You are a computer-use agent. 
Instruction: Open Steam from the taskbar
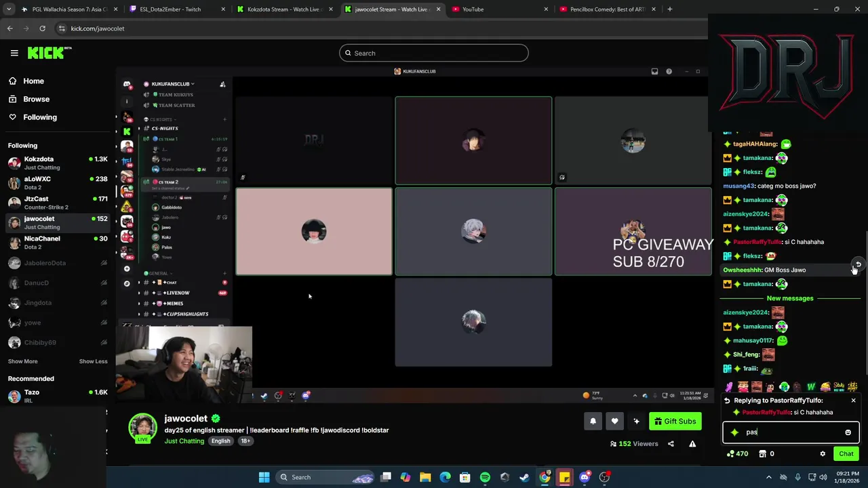[524, 477]
